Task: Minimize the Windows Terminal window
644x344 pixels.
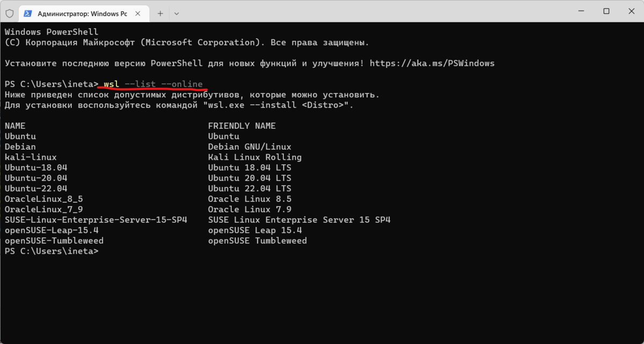Action: coord(582,11)
